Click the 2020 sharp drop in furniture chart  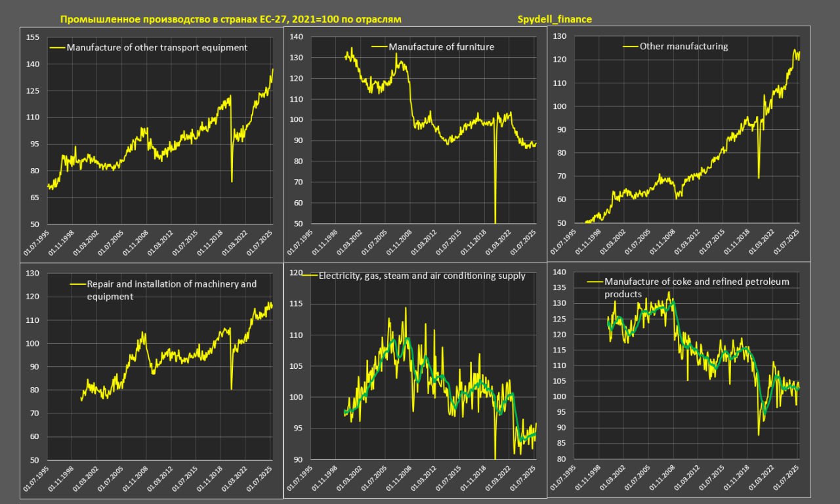pos(495,217)
